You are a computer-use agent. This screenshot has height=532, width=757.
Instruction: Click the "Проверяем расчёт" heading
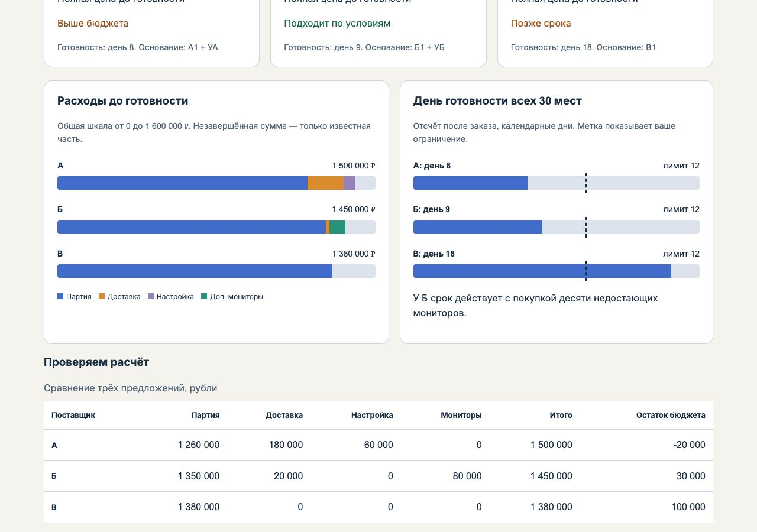[96, 362]
